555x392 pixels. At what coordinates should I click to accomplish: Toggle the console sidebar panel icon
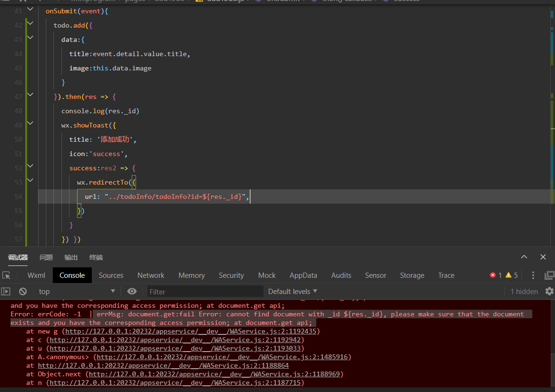tap(6, 292)
